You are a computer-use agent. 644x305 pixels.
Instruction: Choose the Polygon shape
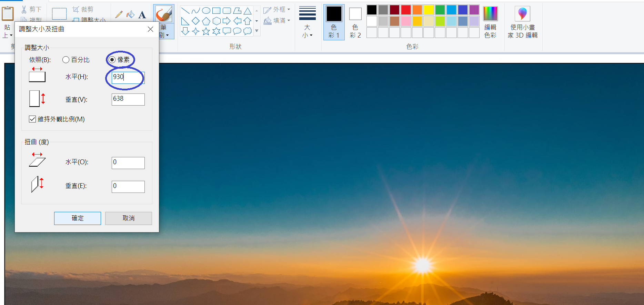click(x=237, y=11)
